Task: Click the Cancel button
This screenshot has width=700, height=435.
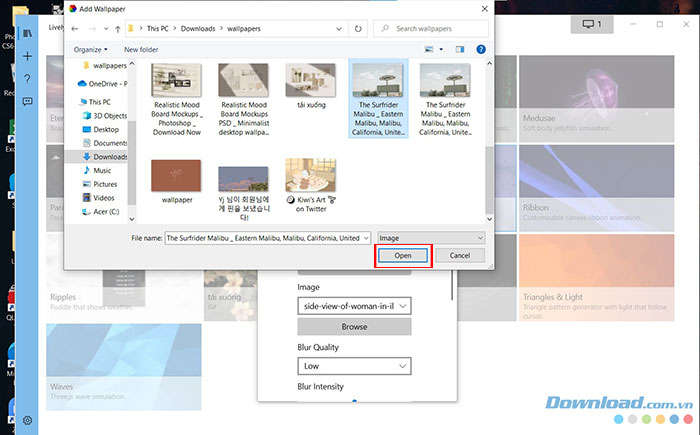Action: tap(459, 256)
